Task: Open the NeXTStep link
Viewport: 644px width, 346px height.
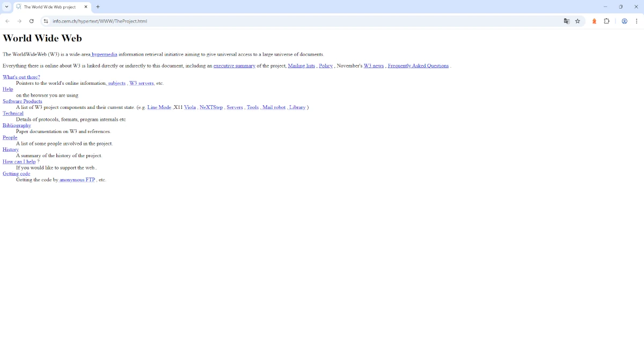Action: pyautogui.click(x=211, y=107)
